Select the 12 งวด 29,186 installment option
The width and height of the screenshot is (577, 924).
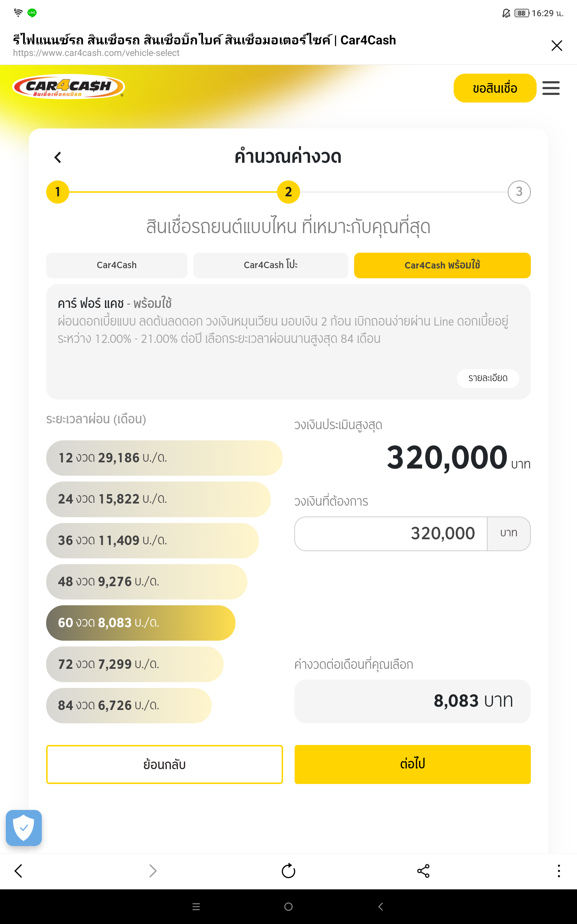tap(164, 458)
